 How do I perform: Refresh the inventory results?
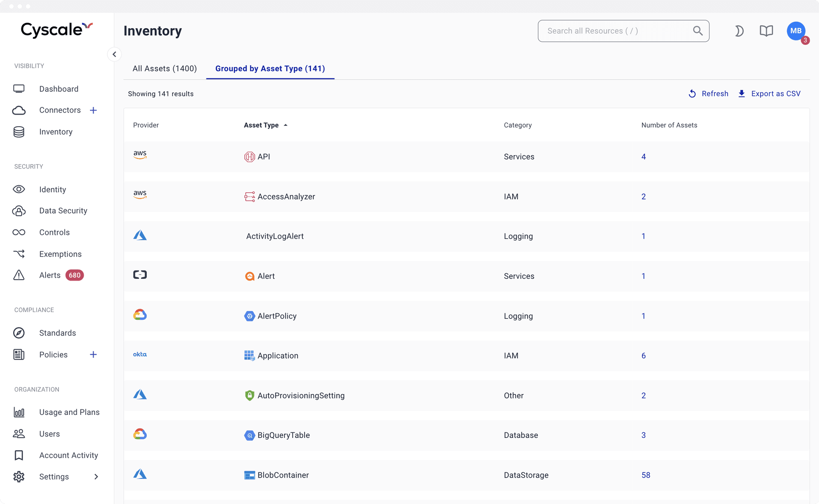click(709, 93)
